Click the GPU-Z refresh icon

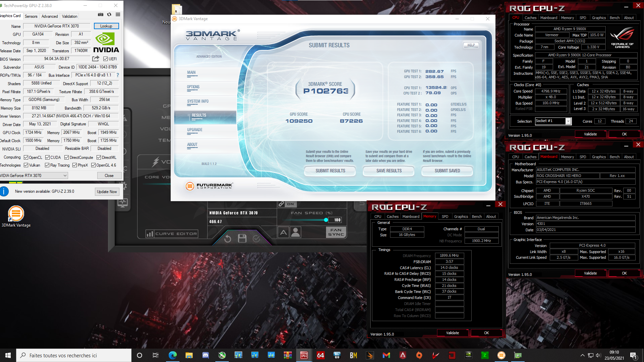point(109,15)
